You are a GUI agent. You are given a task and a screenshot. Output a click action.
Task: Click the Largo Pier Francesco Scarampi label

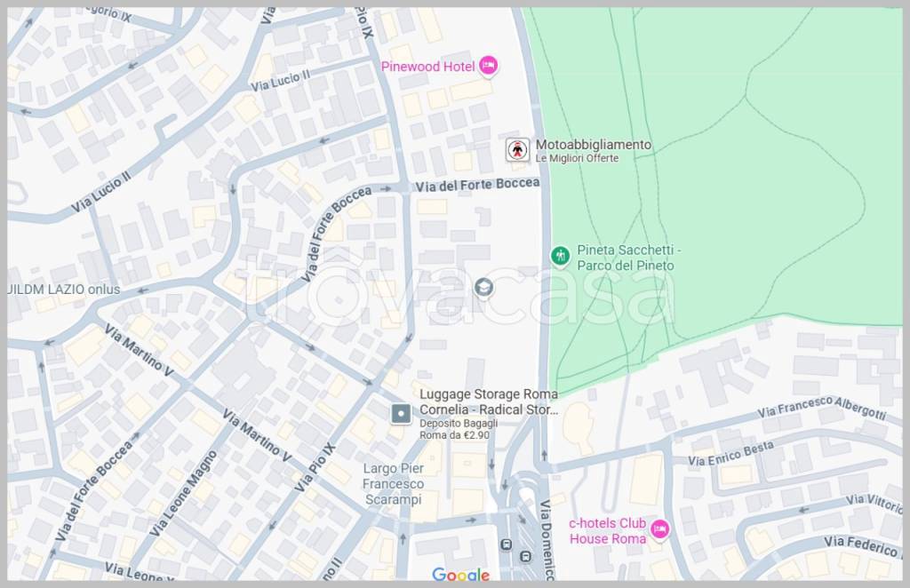click(x=393, y=483)
